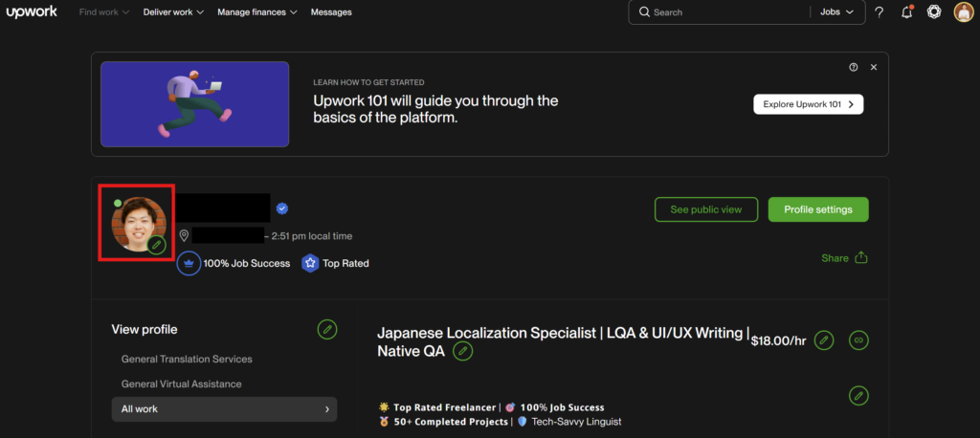
Task: Close the Upwork 101 banner
Action: [873, 67]
